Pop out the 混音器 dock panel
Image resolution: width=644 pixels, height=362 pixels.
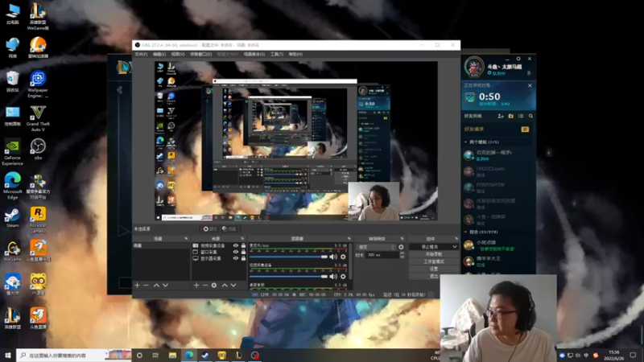349,238
